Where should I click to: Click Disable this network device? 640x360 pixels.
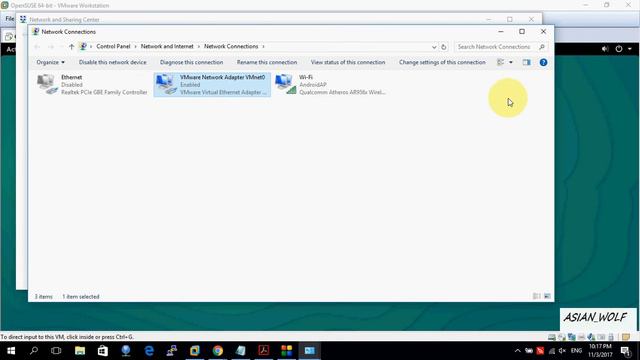[113, 62]
